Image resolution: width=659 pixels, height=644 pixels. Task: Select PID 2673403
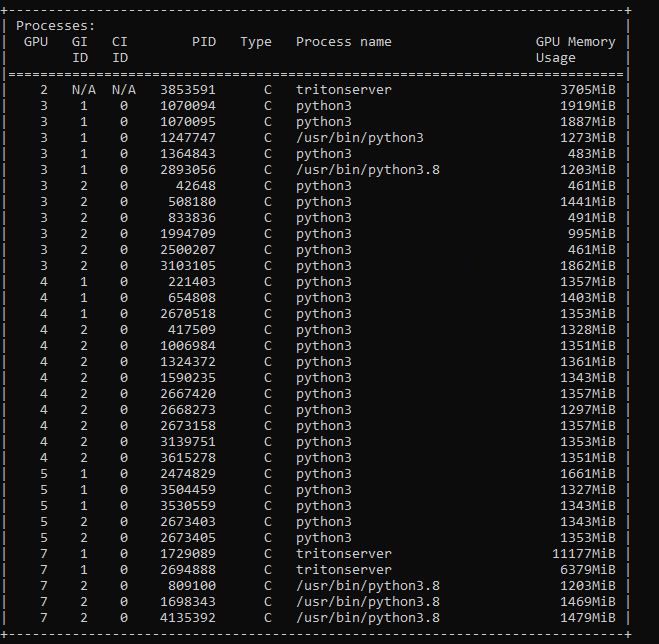tap(188, 521)
